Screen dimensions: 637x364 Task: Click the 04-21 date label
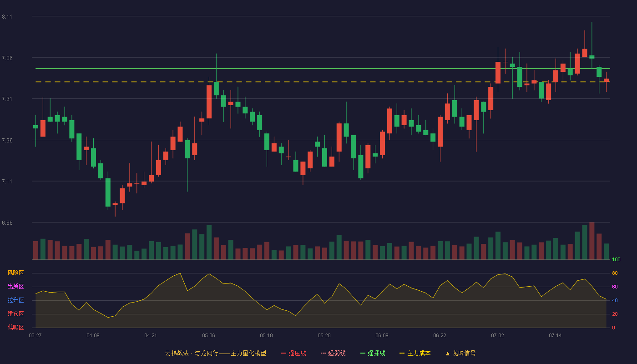151,335
